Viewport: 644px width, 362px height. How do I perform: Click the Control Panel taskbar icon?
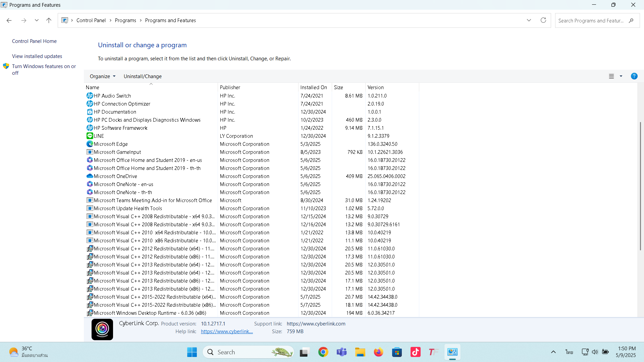point(452,352)
